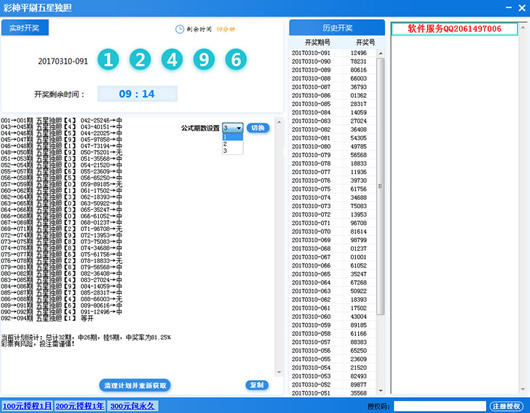Choose option 3 in the dropdown list
Image resolution: width=530 pixels, height=413 pixels.
tap(233, 151)
